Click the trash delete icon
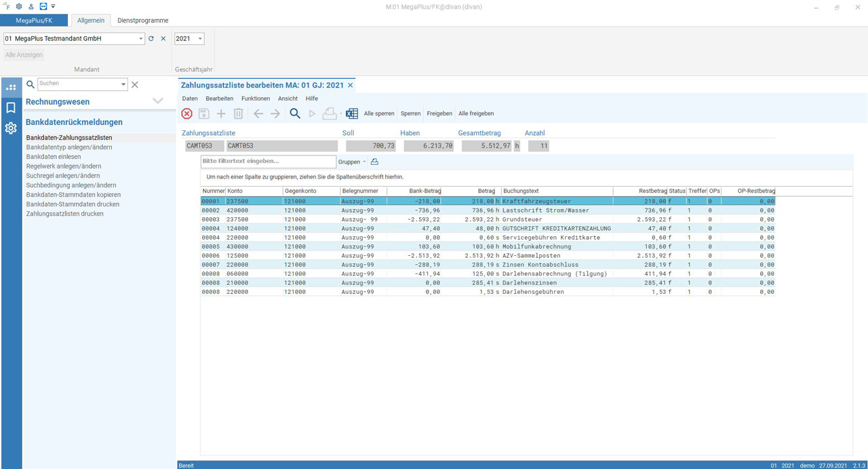 click(x=238, y=114)
